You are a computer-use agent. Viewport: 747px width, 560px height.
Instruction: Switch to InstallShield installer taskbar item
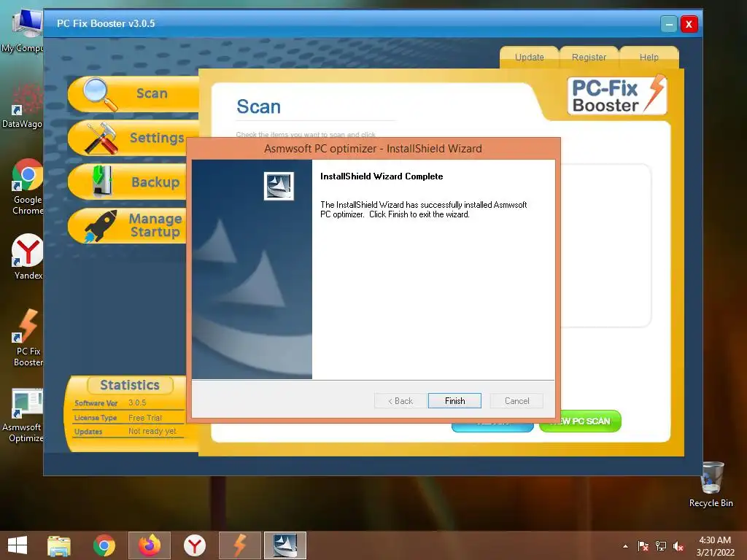pyautogui.click(x=285, y=545)
